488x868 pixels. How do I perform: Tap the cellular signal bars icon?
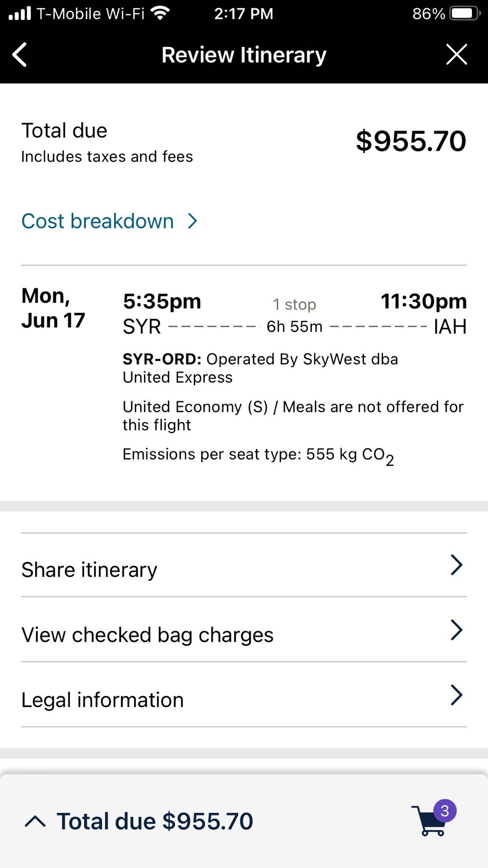coord(20,13)
